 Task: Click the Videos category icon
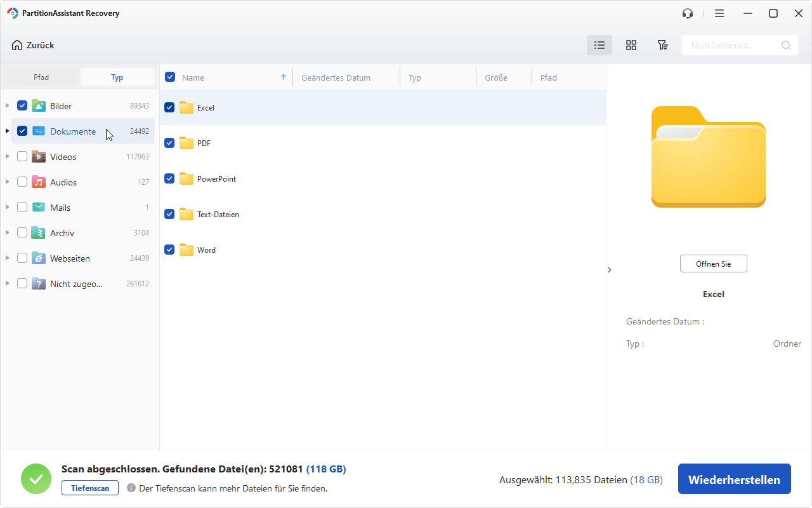(x=39, y=157)
